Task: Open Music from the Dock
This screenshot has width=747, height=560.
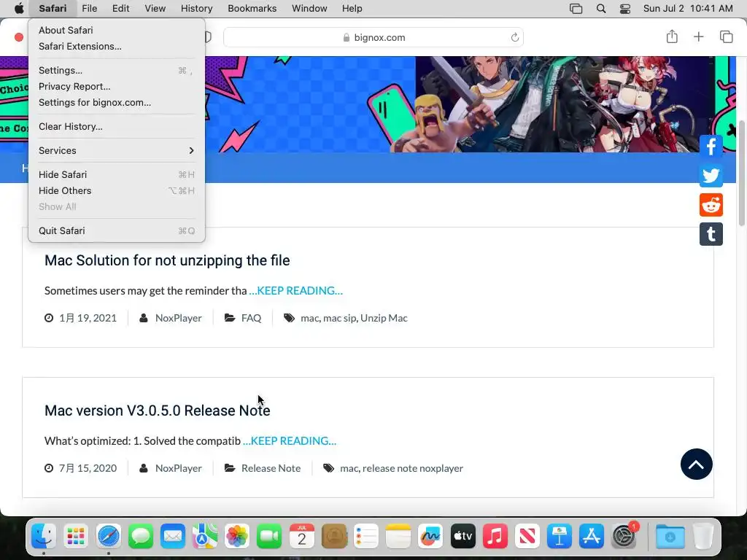Action: tap(495, 536)
